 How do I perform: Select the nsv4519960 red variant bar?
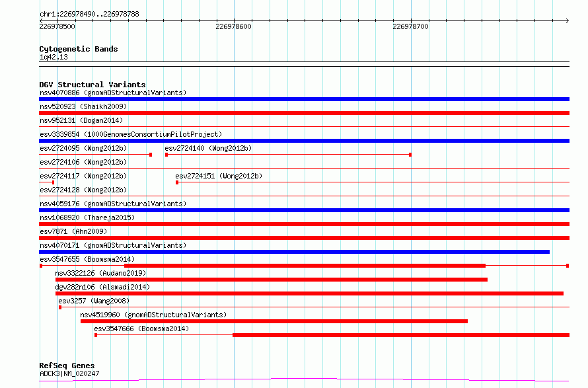274,321
